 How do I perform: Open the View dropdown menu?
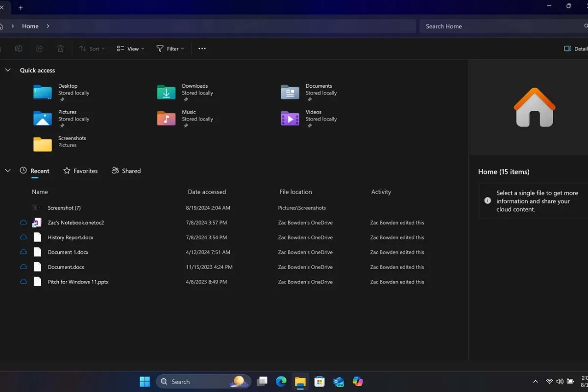pos(130,49)
